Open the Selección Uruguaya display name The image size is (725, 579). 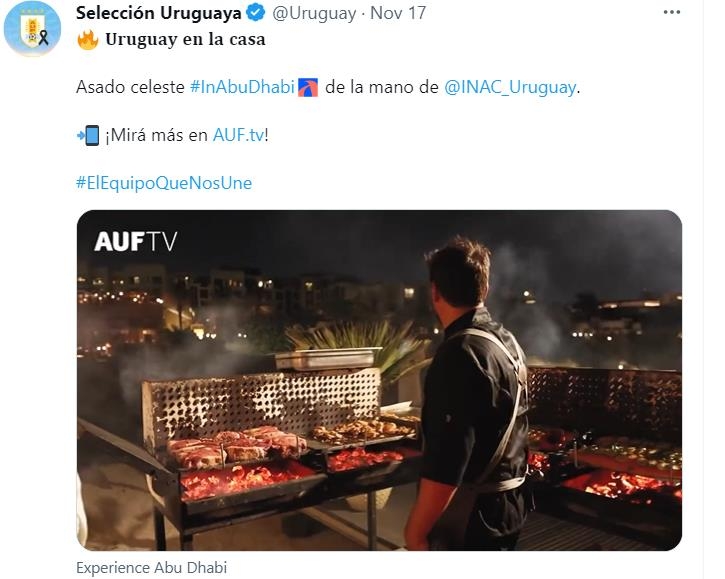[x=159, y=14]
